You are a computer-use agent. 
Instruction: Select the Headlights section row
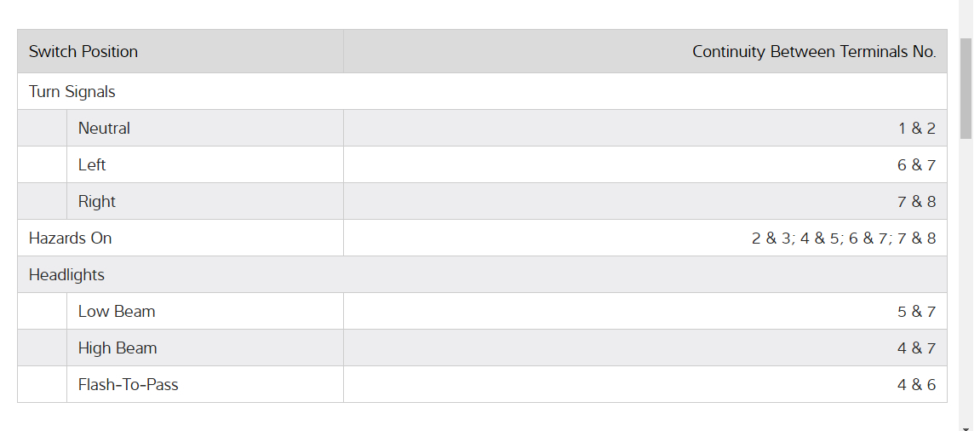click(x=67, y=275)
